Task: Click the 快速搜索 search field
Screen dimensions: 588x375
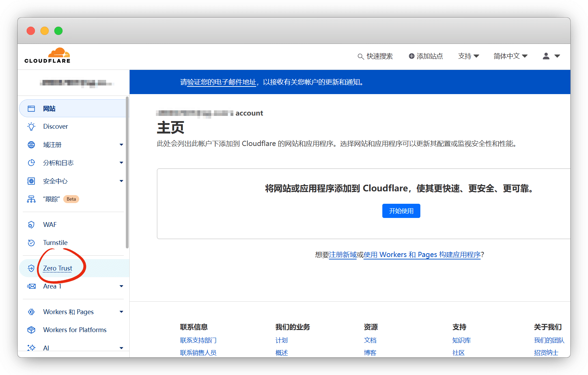Action: coord(375,56)
